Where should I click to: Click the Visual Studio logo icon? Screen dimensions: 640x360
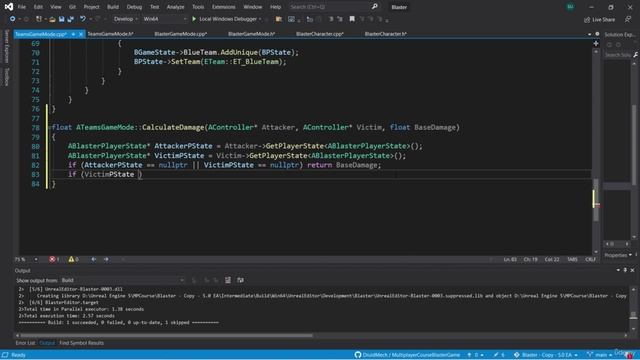(9, 7)
